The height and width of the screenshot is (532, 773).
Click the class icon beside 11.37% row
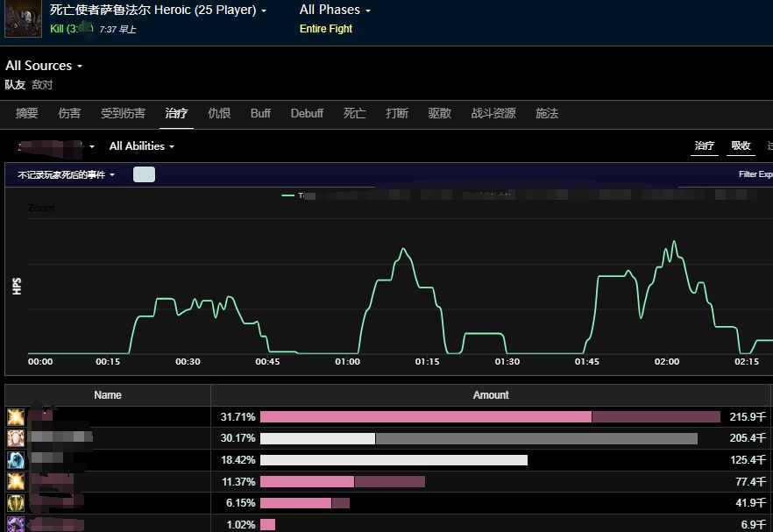(16, 481)
